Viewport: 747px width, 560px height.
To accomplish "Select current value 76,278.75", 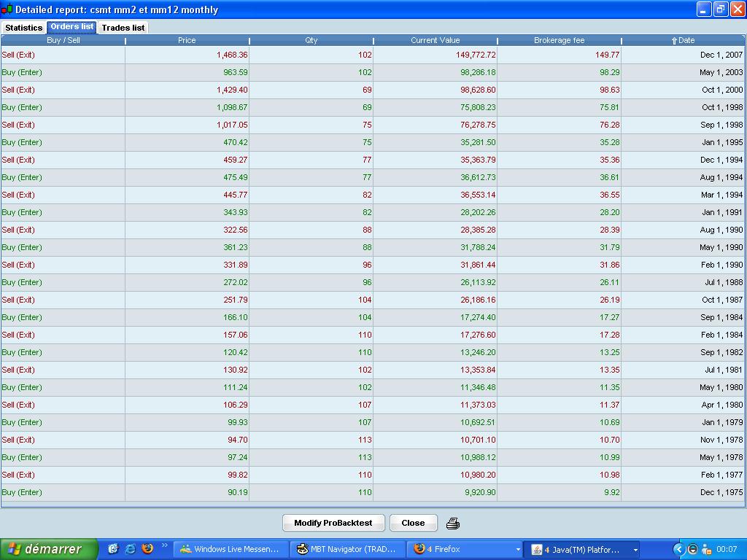I will point(435,125).
